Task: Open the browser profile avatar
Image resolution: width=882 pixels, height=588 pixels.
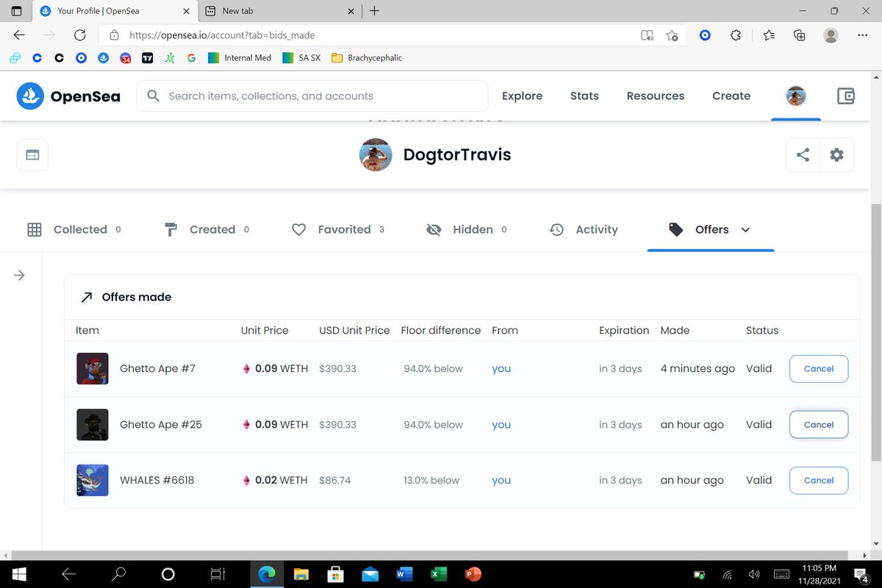Action: click(x=831, y=35)
